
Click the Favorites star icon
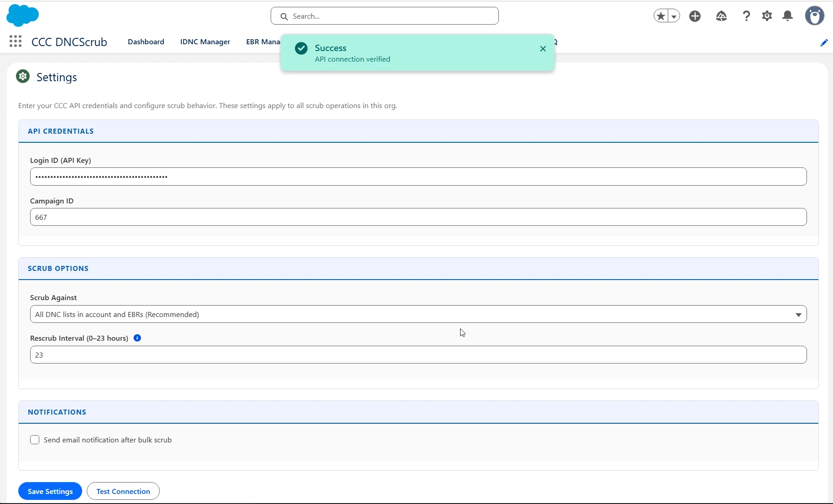pos(660,16)
